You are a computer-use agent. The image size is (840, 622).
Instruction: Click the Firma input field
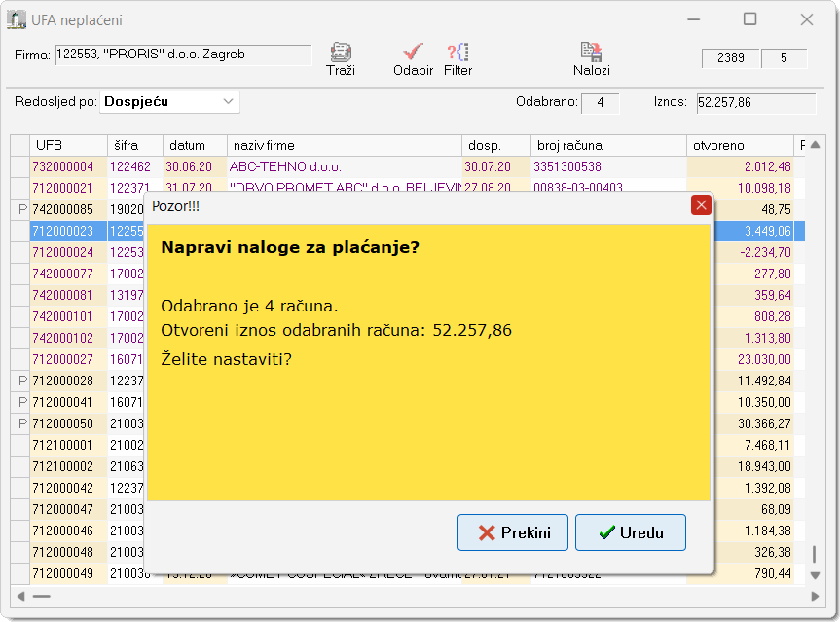tap(182, 55)
